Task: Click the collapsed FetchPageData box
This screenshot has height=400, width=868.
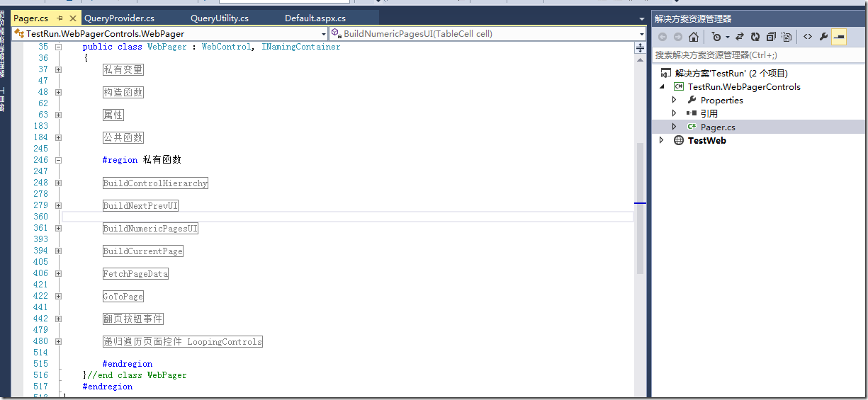Action: [135, 273]
